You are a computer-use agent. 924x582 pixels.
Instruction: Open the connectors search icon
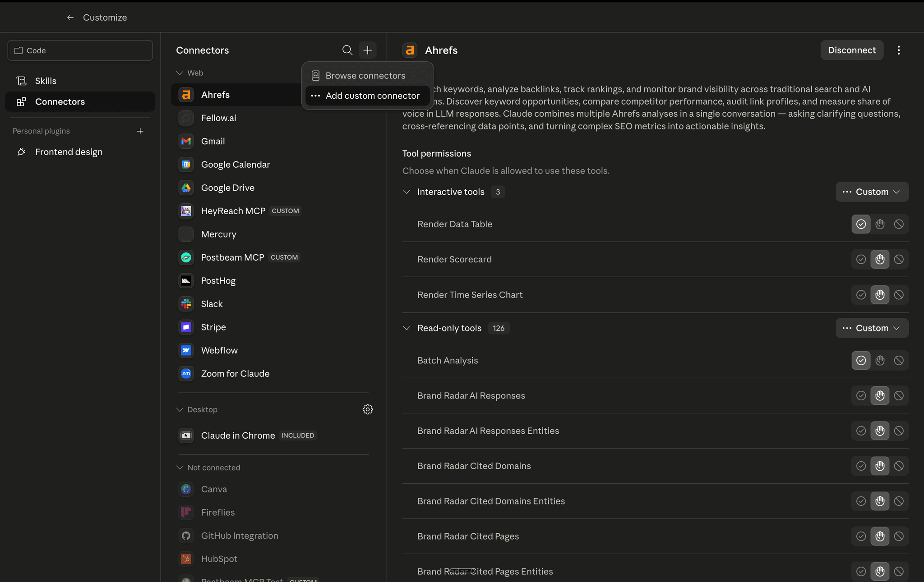click(347, 50)
